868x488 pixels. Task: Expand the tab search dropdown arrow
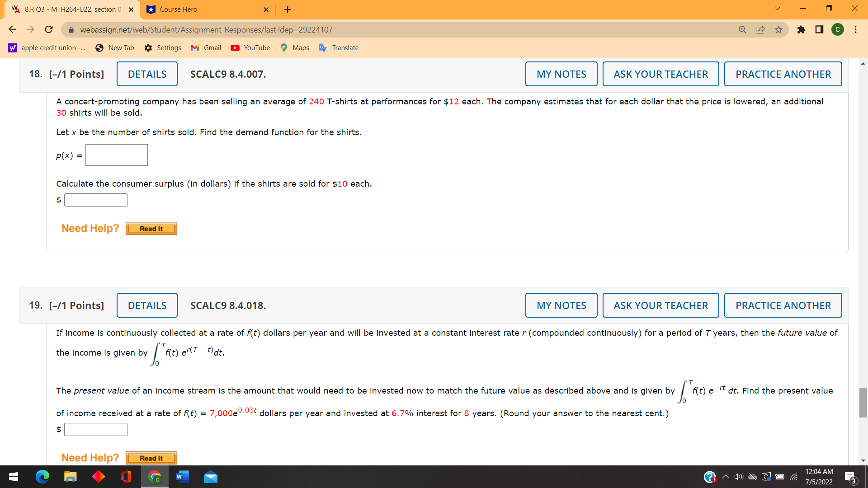[777, 9]
